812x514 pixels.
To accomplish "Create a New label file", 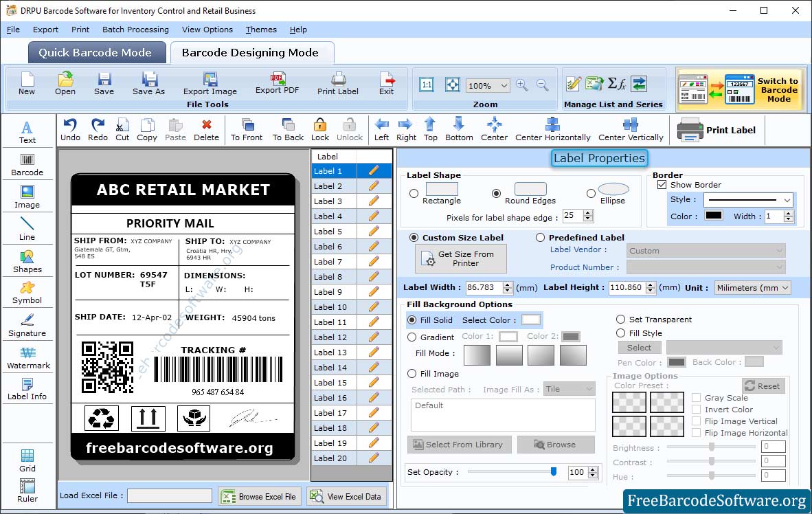I will coord(27,83).
